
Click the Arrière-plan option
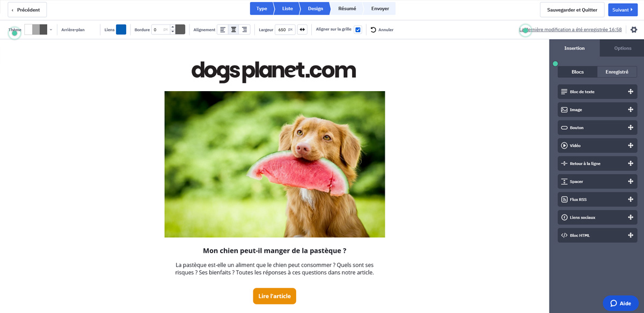point(73,30)
